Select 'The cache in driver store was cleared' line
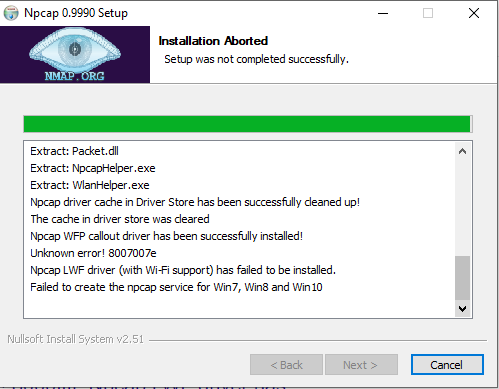The width and height of the screenshot is (499, 389). [x=120, y=219]
